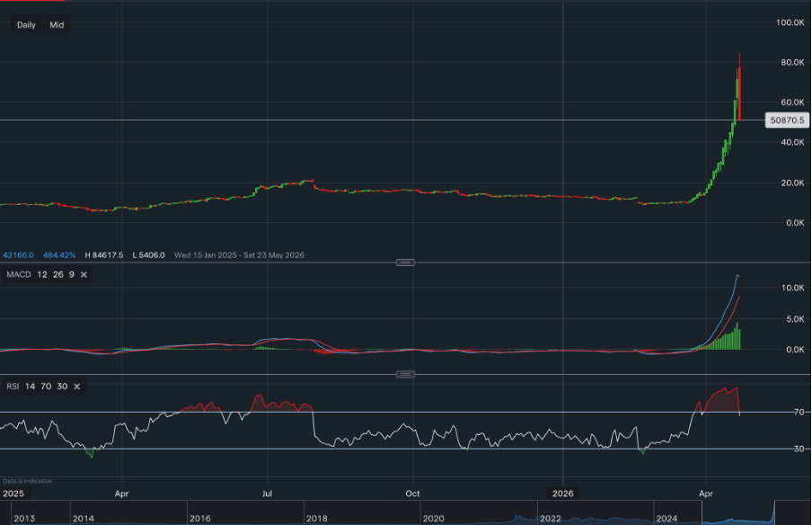812x525 pixels.
Task: Click the handle between price and MACD panes
Action: pyautogui.click(x=406, y=262)
